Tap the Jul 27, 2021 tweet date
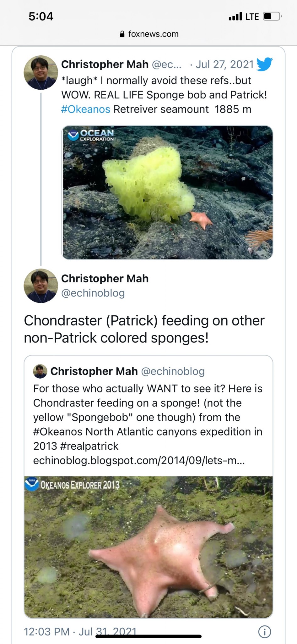297x644 pixels. (224, 64)
